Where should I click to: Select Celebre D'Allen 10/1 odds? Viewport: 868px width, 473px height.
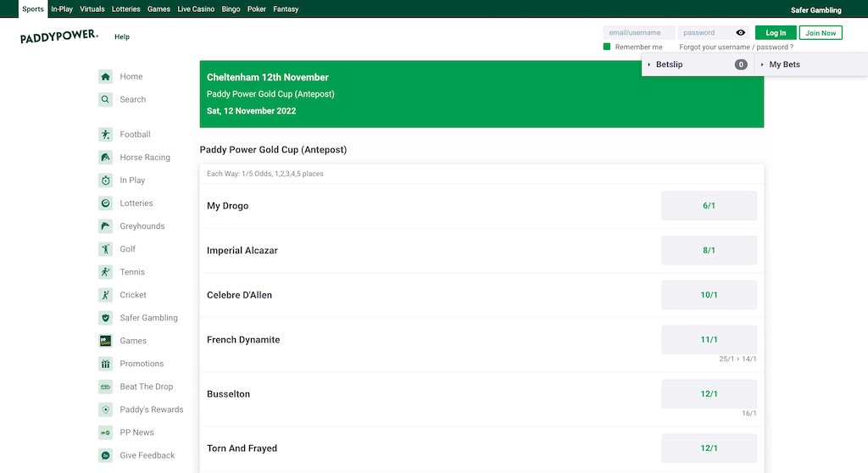(x=709, y=295)
